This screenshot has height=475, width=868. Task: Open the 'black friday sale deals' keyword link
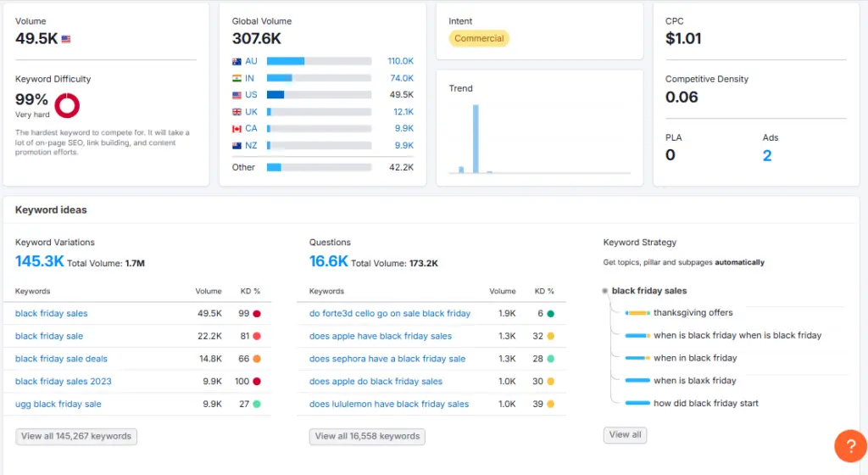(x=61, y=359)
